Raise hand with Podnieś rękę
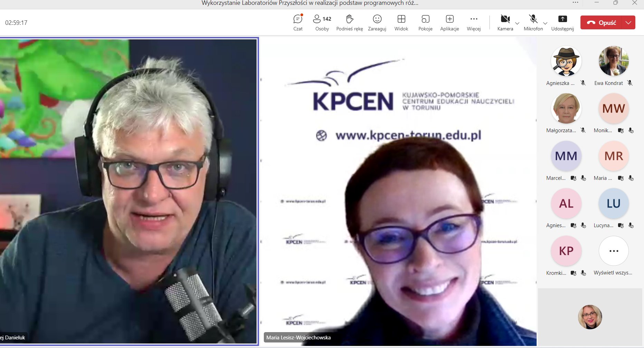 (x=349, y=23)
